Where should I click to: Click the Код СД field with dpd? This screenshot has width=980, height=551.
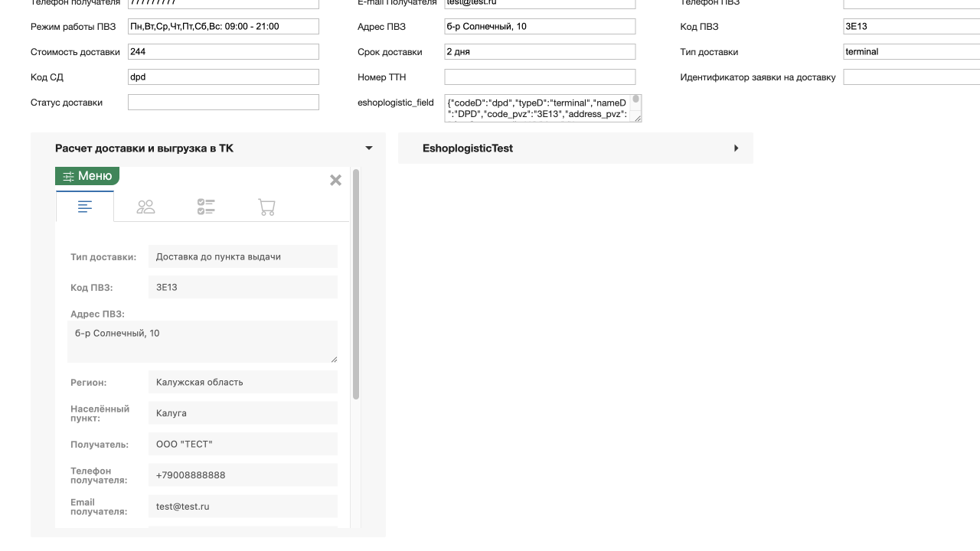pyautogui.click(x=223, y=77)
